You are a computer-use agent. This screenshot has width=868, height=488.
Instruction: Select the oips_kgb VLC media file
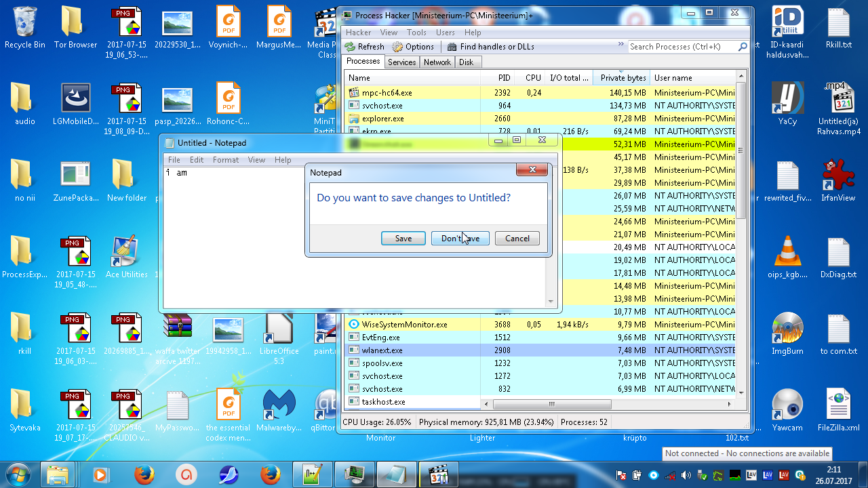click(x=787, y=258)
